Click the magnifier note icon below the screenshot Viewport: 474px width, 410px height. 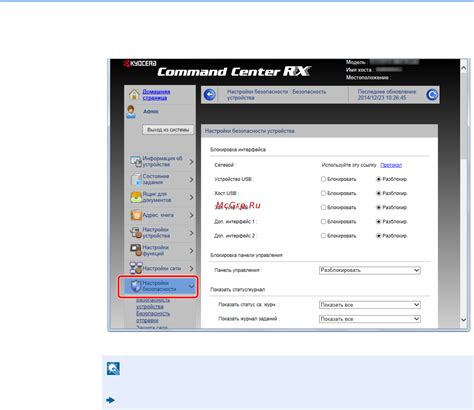click(113, 369)
